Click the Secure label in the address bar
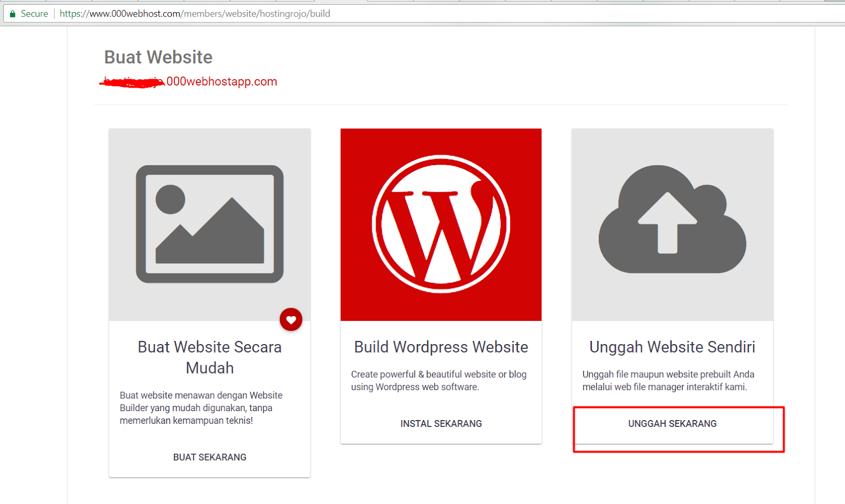845x504 pixels. (34, 13)
